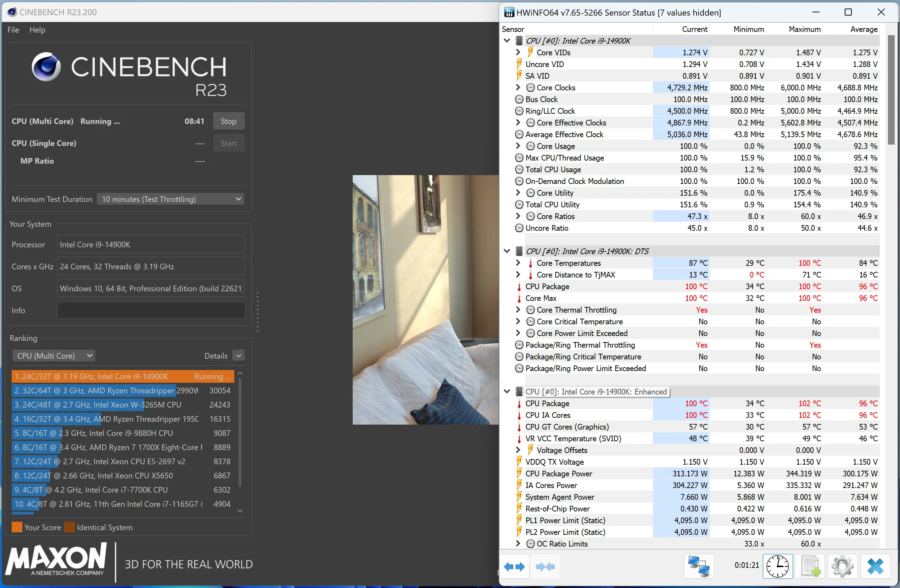Screen dimensions: 900x588
Task: Open the Help menu
Action: tap(37, 29)
